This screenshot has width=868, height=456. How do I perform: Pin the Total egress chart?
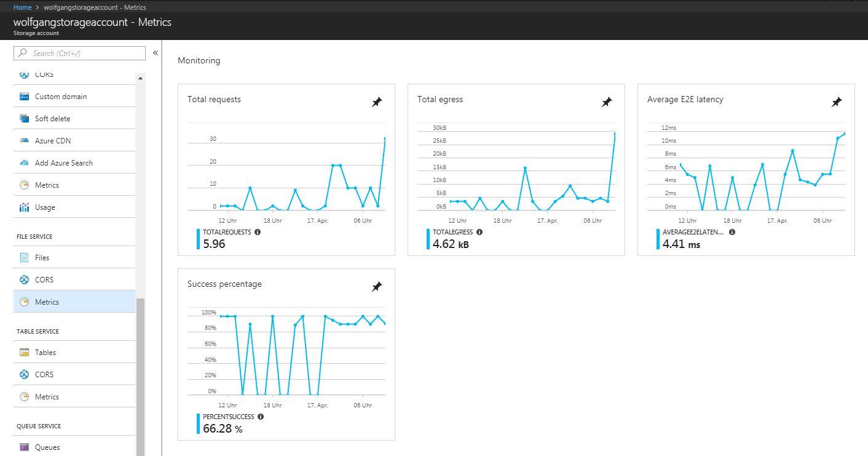coord(607,103)
